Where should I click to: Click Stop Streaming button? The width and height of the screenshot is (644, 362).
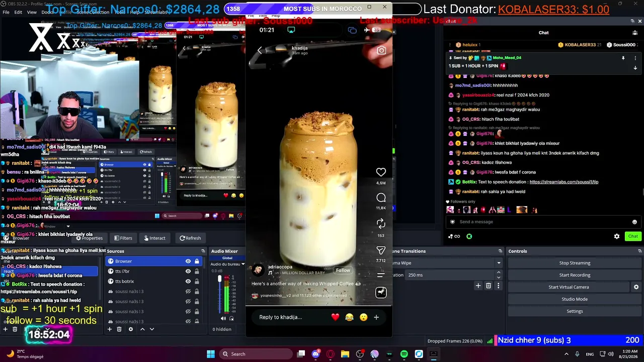[575, 263]
